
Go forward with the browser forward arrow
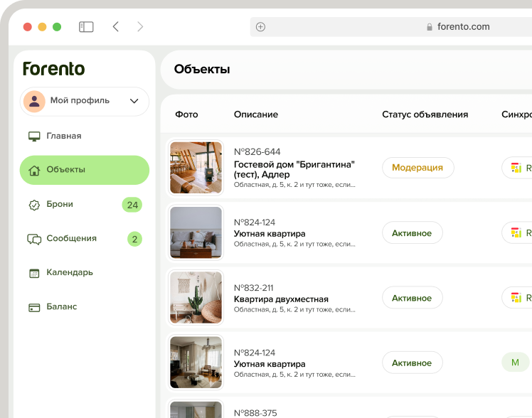pyautogui.click(x=140, y=26)
